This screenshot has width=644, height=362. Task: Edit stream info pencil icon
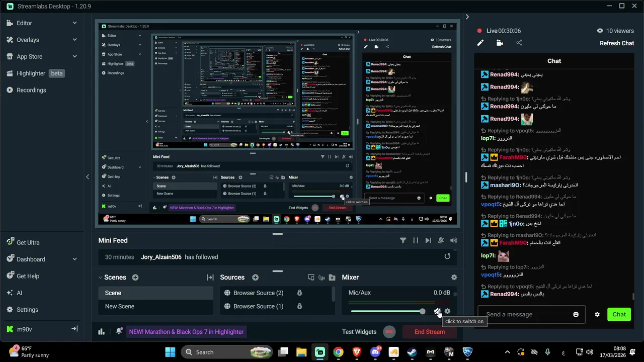[x=480, y=43]
